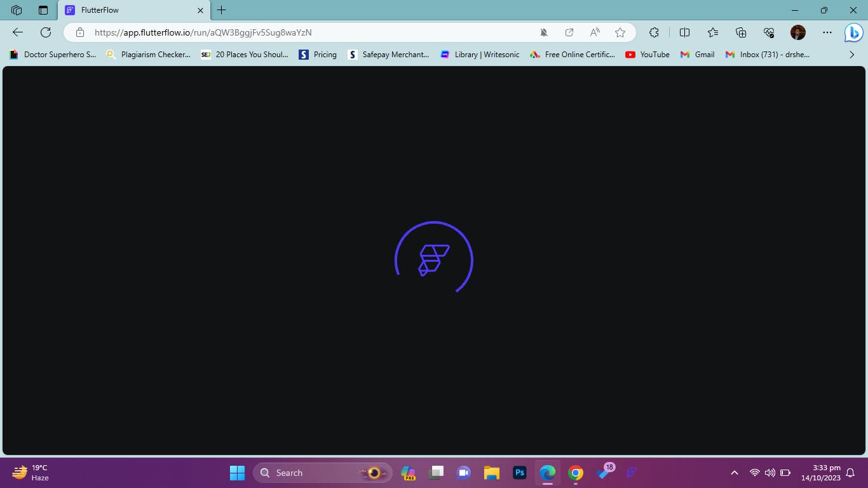The width and height of the screenshot is (868, 488).
Task: Add this page to favorites star
Action: click(620, 32)
